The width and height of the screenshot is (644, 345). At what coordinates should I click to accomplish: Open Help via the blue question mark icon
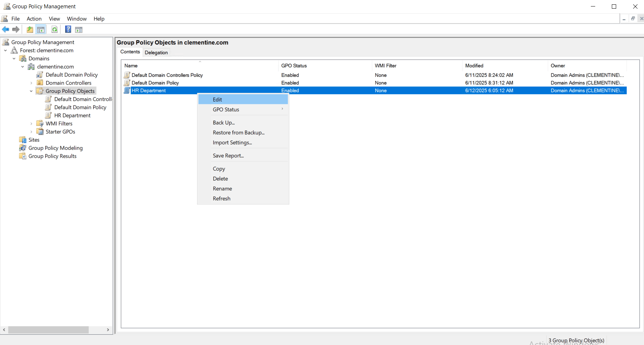[x=68, y=30]
